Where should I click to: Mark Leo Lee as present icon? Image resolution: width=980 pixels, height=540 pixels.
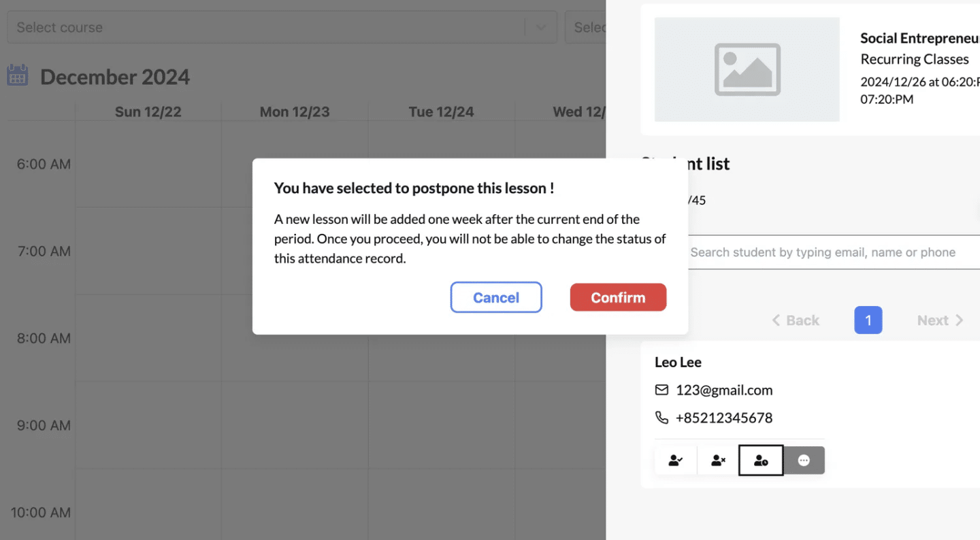coord(676,460)
